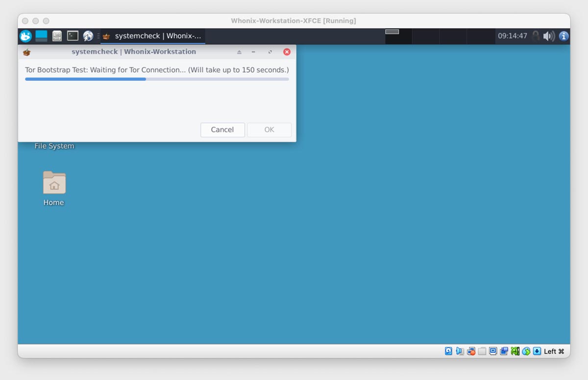
Task: Zoom the VirtualBox VM window (macOS button)
Action: [46, 21]
